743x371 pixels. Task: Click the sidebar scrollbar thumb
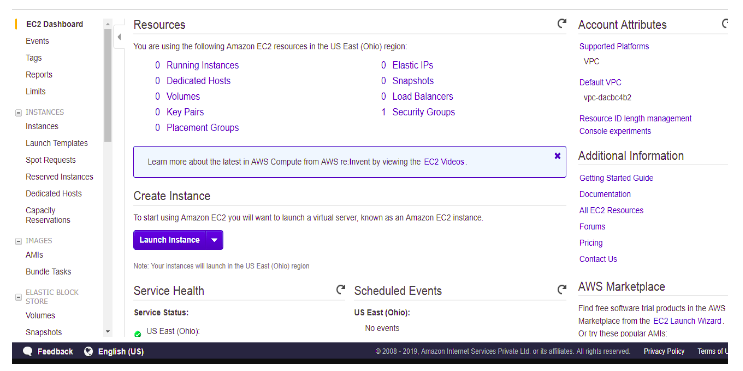(x=108, y=85)
